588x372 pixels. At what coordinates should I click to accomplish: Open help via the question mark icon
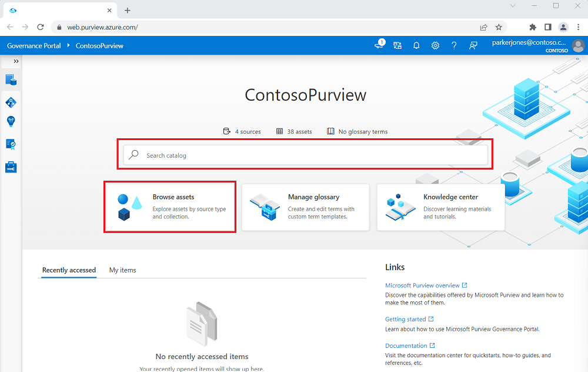(x=454, y=45)
